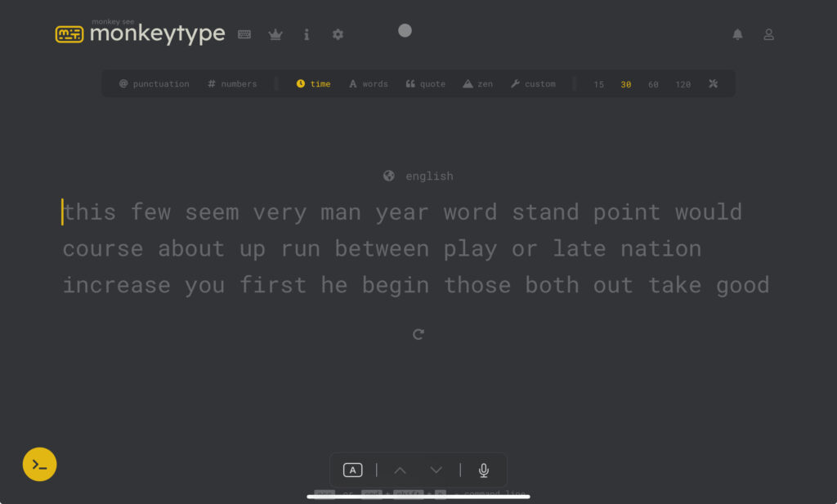Open the command line button
The width and height of the screenshot is (837, 504).
coord(39,465)
